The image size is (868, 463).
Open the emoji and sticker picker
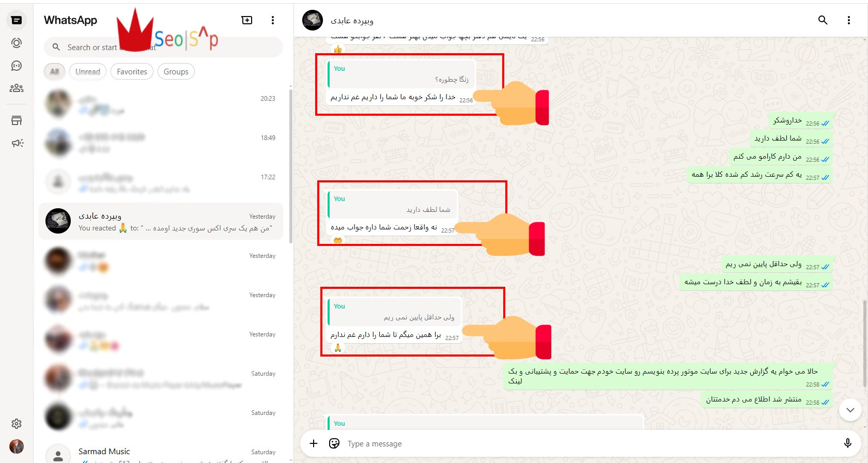[x=334, y=443]
